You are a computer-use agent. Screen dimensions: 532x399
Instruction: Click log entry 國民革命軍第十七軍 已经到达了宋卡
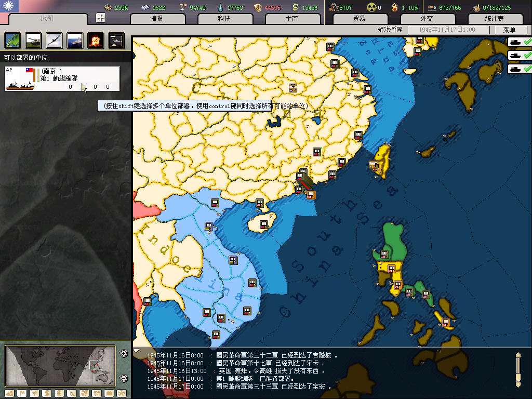click(x=236, y=363)
